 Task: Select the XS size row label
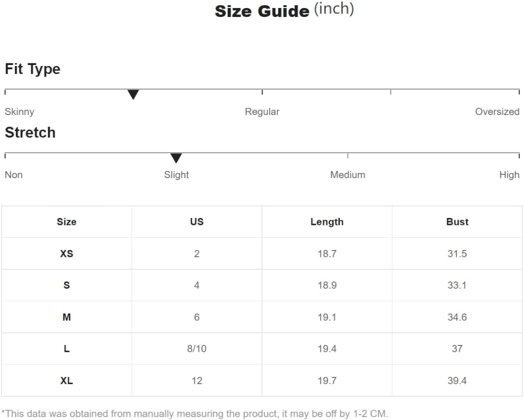[67, 253]
